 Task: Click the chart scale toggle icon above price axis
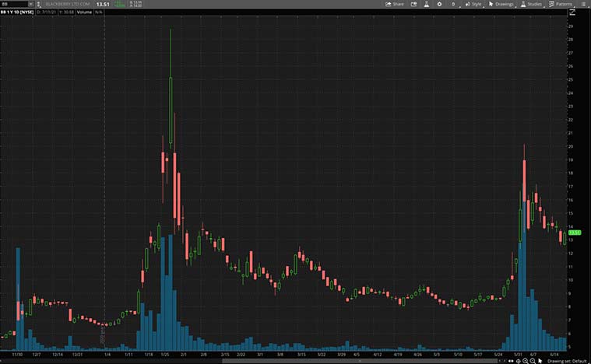point(572,12)
